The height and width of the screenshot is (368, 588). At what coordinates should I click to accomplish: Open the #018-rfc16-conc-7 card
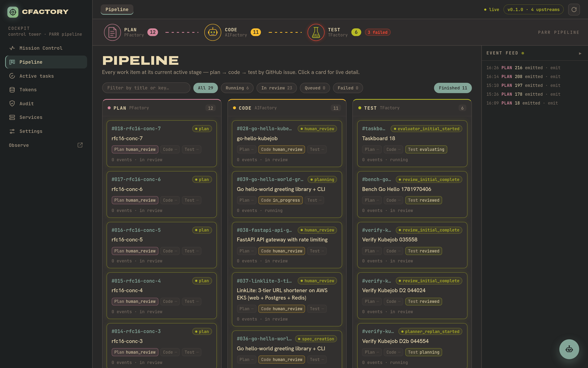[162, 144]
